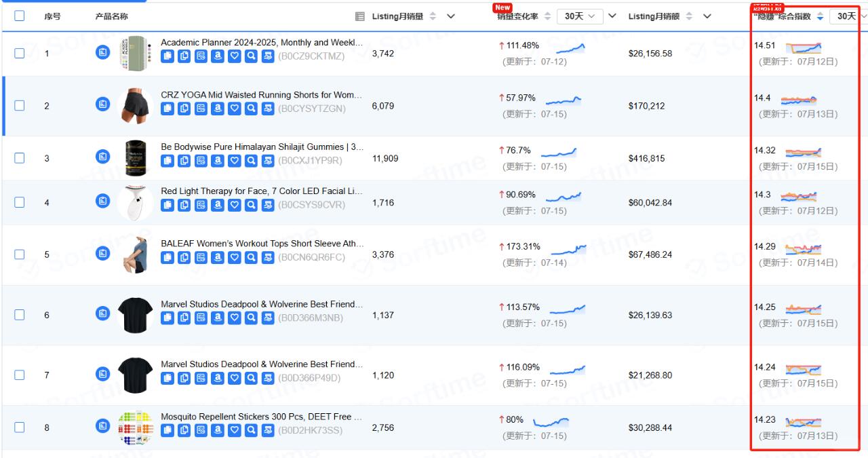Viewport: 868px width, 458px height.
Task: Click heart icon beside ASIN B0D366P49D
Action: pos(235,378)
